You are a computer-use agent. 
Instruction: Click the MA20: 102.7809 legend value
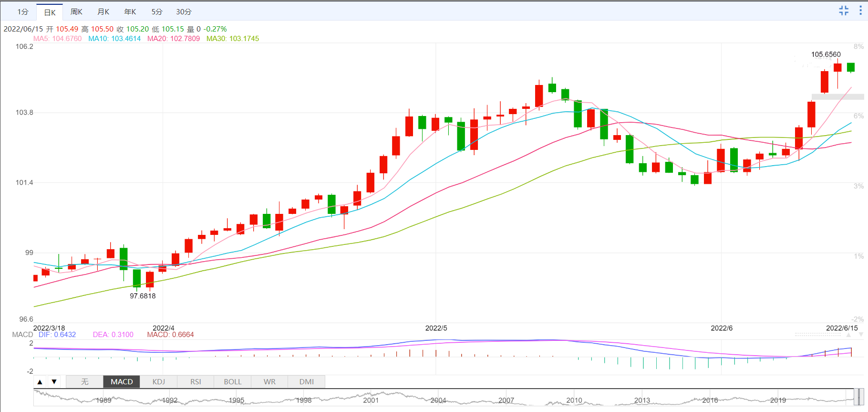[174, 39]
